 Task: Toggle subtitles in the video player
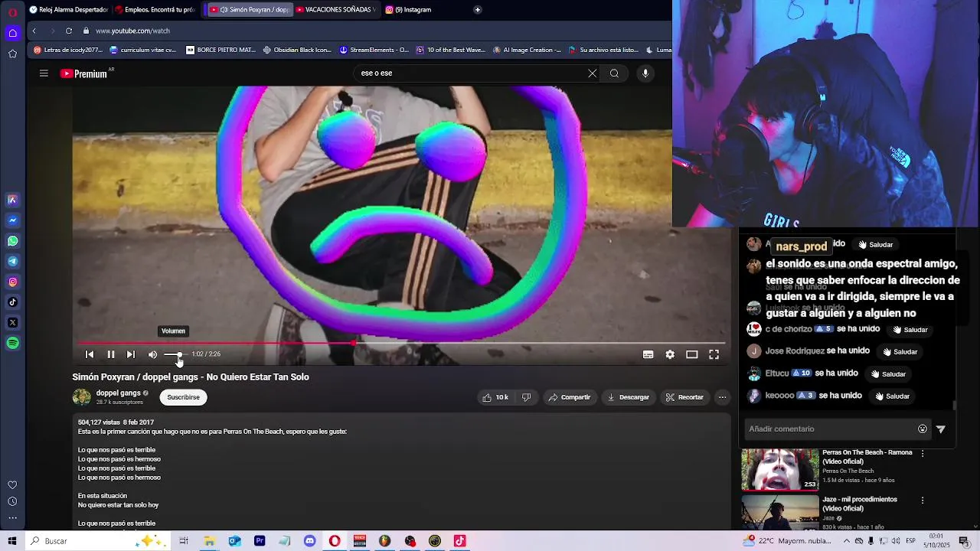click(x=648, y=354)
